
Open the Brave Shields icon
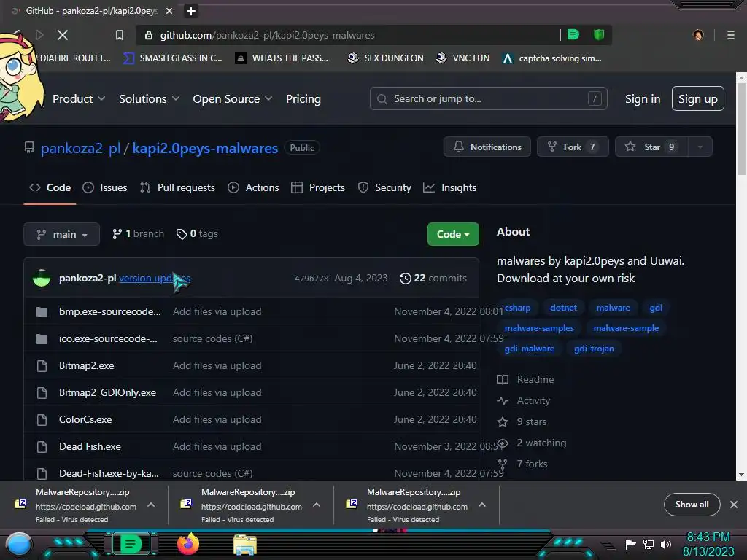coord(599,35)
